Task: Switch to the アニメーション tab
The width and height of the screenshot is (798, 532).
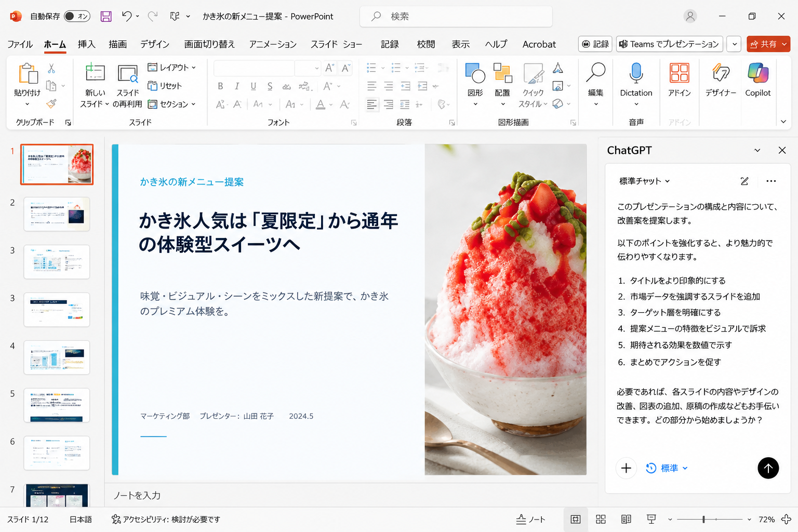Action: click(273, 44)
